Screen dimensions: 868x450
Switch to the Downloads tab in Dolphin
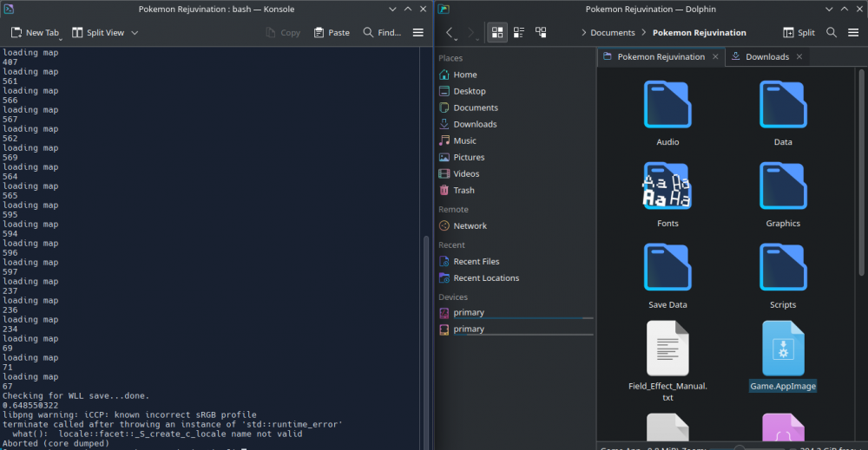767,57
